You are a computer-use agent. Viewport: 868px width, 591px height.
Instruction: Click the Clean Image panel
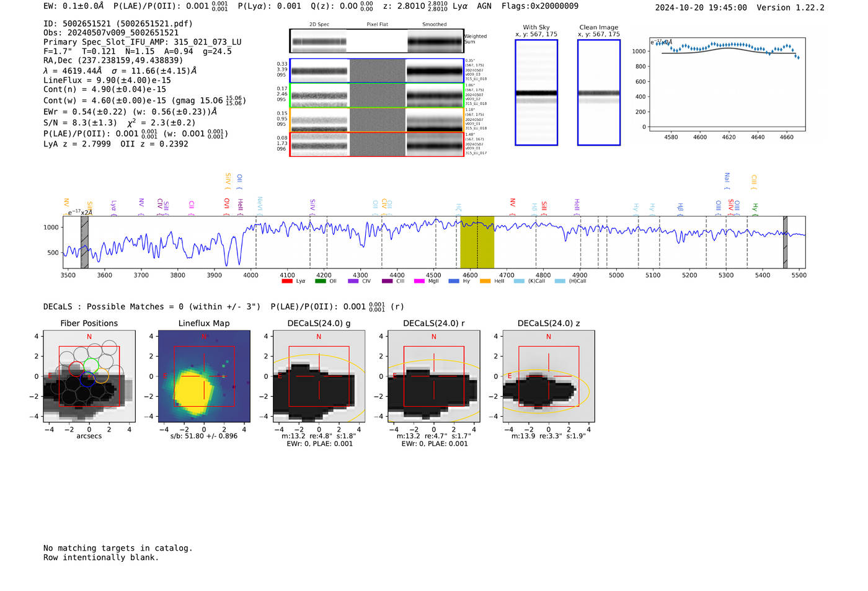click(599, 92)
